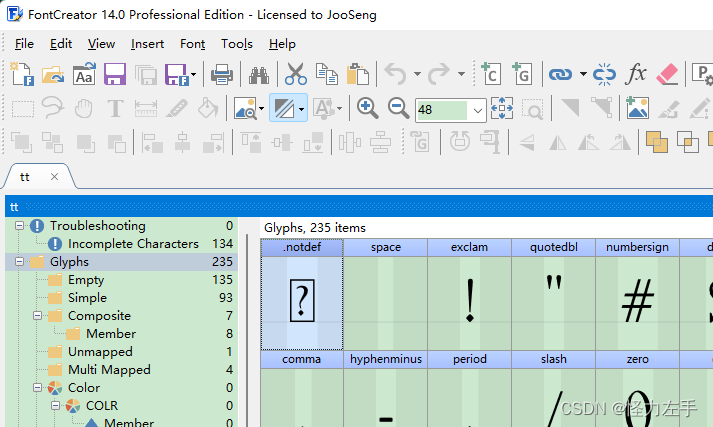Click the binoculars Find icon
The width and height of the screenshot is (713, 427).
click(259, 75)
